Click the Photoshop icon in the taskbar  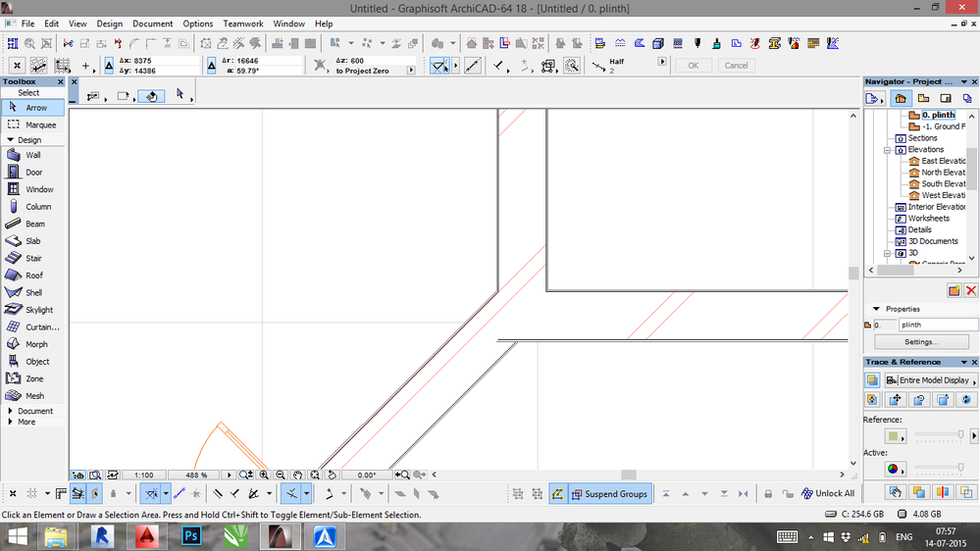tap(192, 535)
